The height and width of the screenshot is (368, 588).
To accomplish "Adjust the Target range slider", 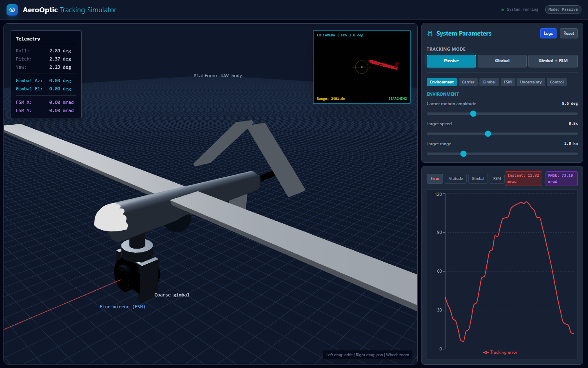I will [502, 154].
